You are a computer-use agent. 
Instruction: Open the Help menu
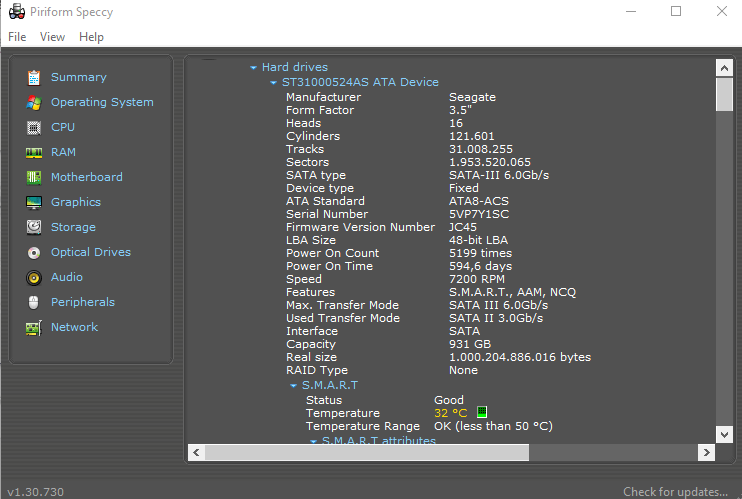pos(91,37)
